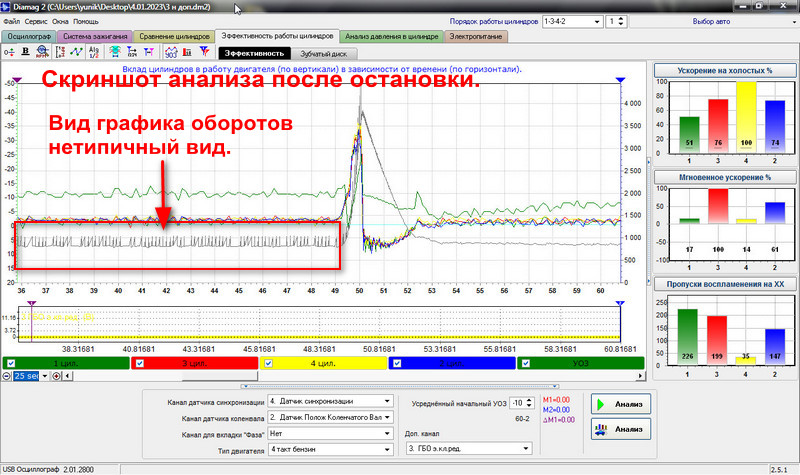The image size is (800, 475).
Task: Uncheck the 1 цил. checkbox
Action: coord(11,363)
